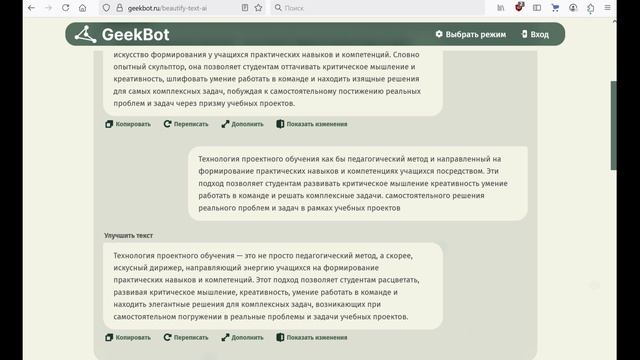This screenshot has width=640, height=360.
Task: Open the Выбрать режим mode selector
Action: (x=471, y=34)
